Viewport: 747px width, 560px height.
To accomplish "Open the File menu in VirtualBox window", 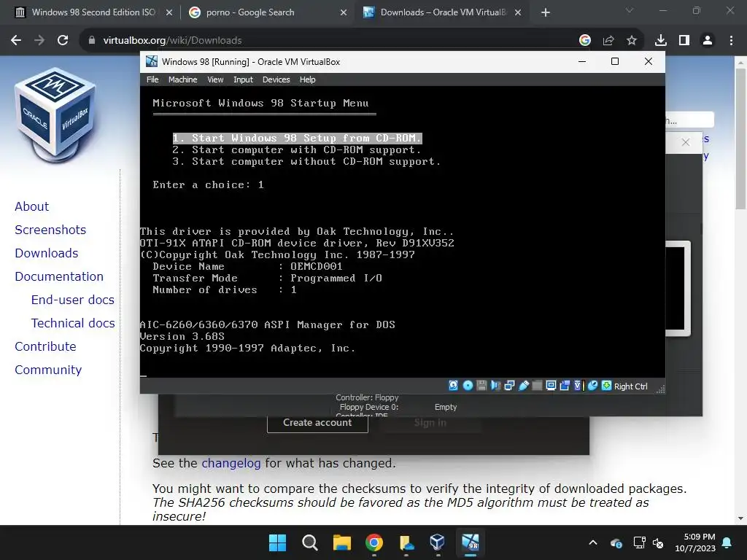I will [x=152, y=79].
